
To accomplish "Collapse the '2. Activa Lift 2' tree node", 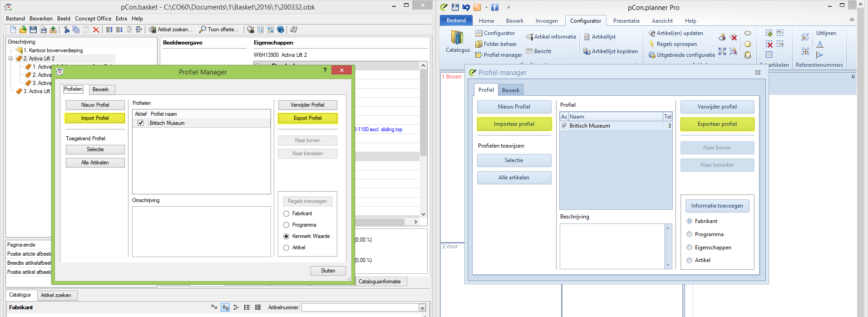I will click(x=11, y=59).
